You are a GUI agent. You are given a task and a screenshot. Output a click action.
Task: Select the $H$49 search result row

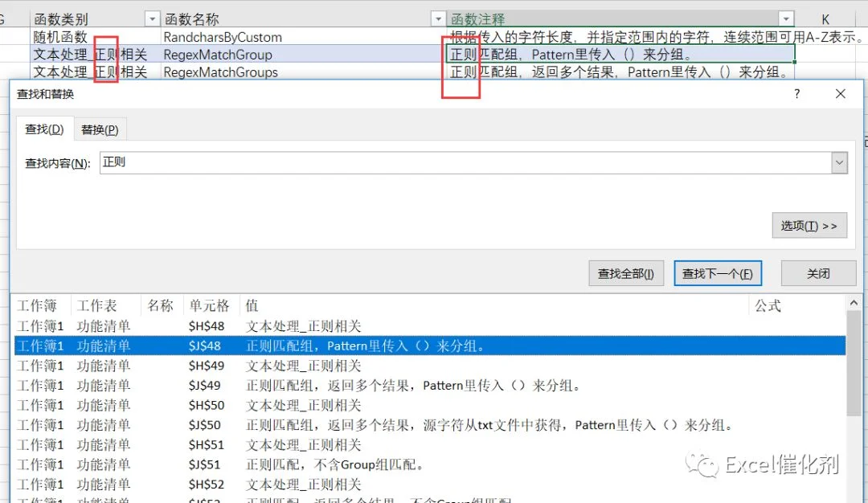[429, 366]
